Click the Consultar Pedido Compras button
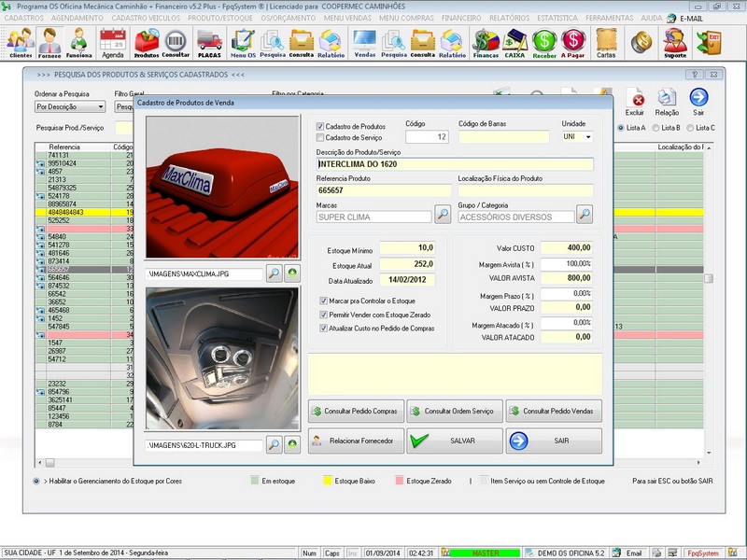Image resolution: width=747 pixels, height=560 pixels. (358, 411)
